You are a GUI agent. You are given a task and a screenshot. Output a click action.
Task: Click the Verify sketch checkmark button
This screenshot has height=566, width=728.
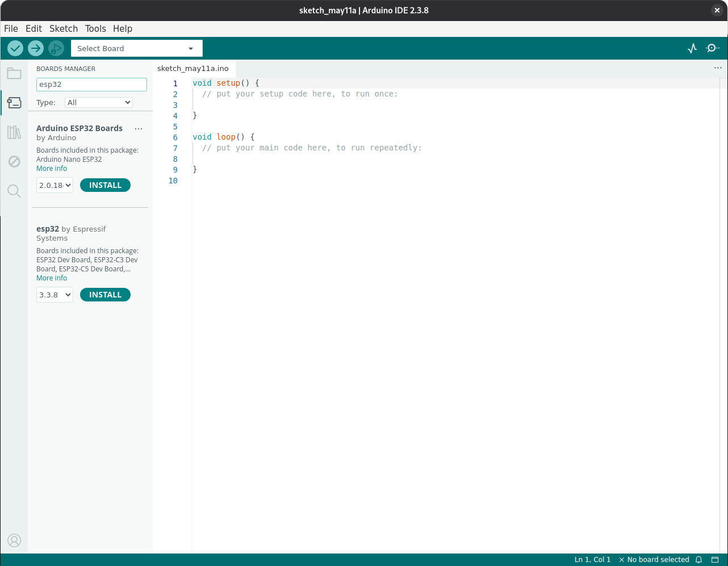point(15,48)
